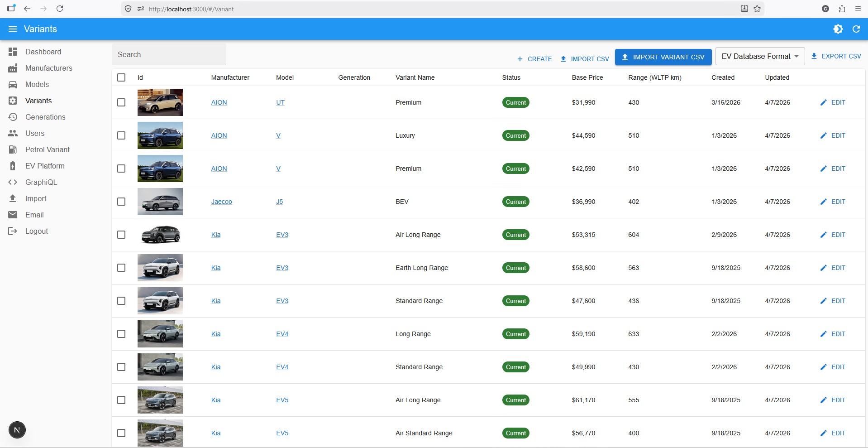Screen dimensions: 868x448
Task: Click the Import Variant CSV button
Action: 663,57
